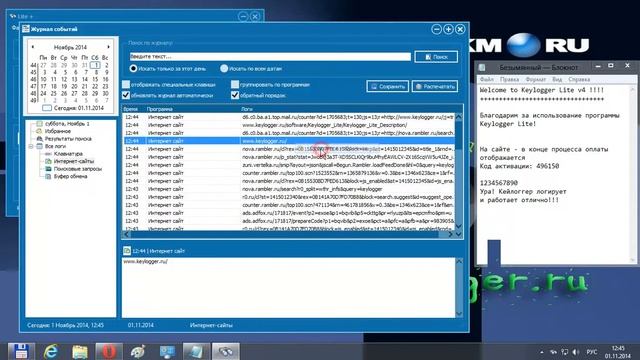
Task: Open Notepad Формат menu
Action: 536,79
